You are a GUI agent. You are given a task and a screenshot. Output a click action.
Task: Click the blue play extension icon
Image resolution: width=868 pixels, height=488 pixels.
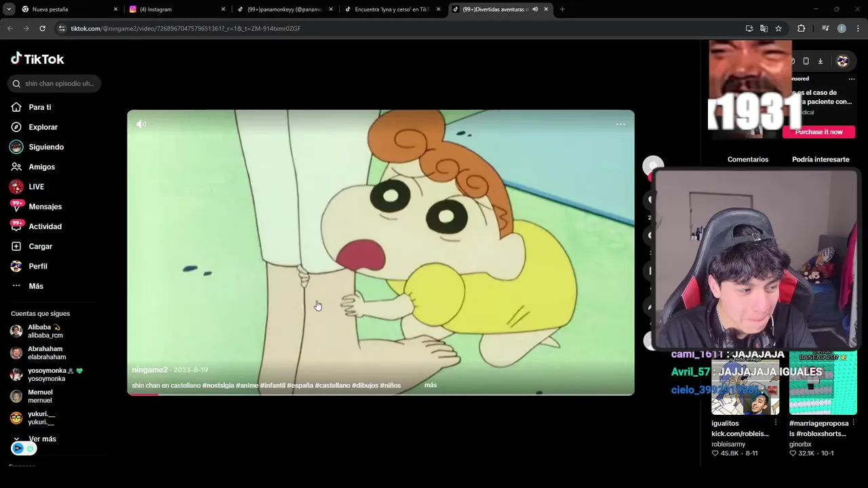(x=18, y=449)
